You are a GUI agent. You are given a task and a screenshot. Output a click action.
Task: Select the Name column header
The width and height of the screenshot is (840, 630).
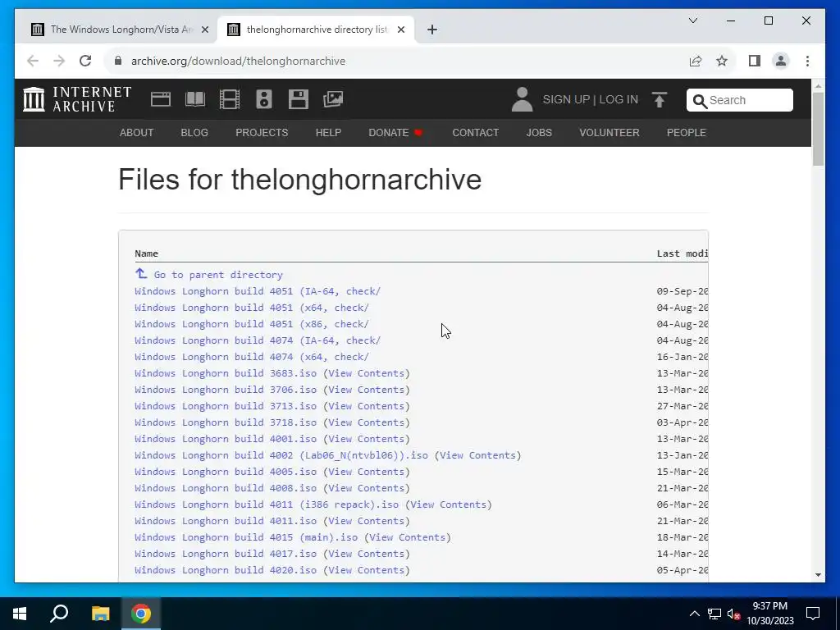coord(146,253)
